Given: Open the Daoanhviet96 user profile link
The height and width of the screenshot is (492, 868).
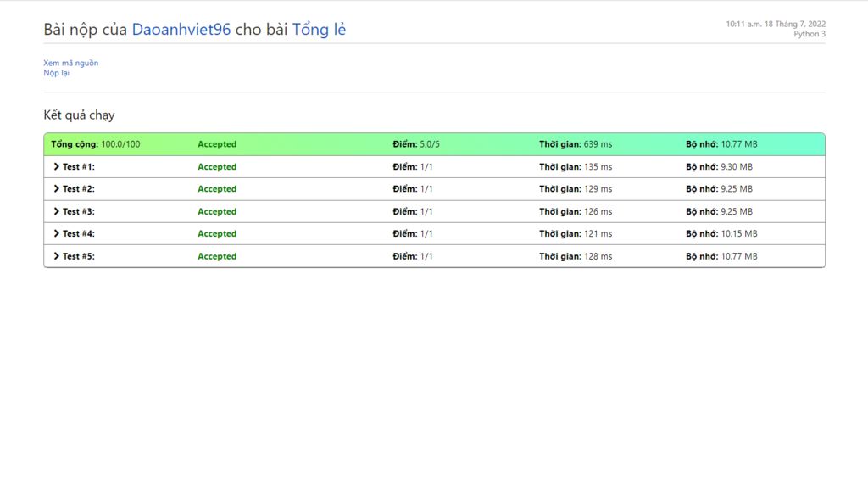Looking at the screenshot, I should click(x=181, y=30).
